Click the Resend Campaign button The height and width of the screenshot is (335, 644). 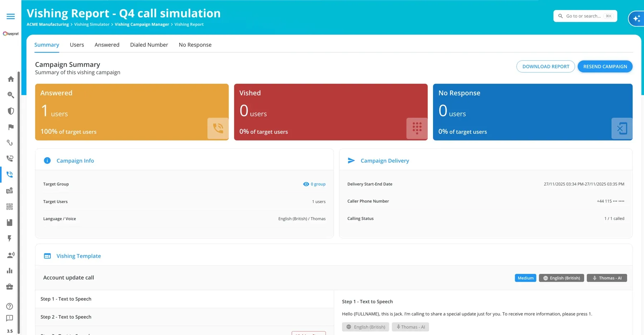tap(605, 66)
